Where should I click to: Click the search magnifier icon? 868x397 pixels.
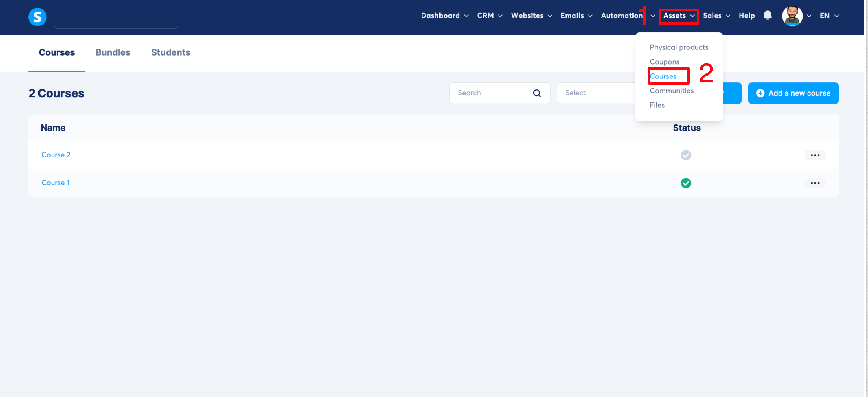point(537,93)
